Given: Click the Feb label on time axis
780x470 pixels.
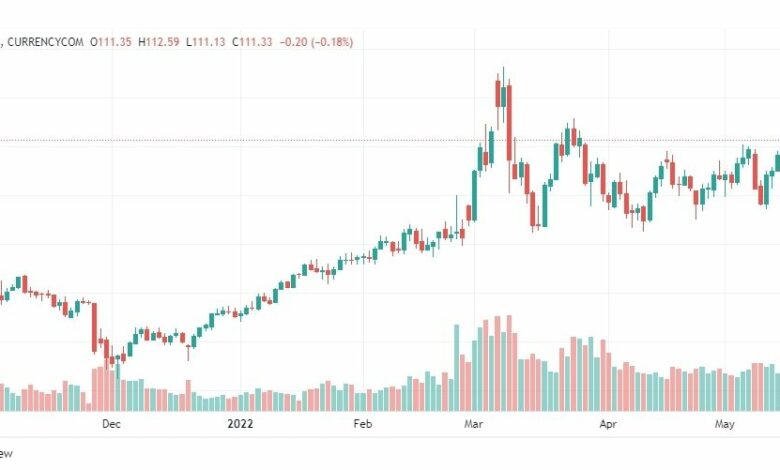Looking at the screenshot, I should (363, 424).
